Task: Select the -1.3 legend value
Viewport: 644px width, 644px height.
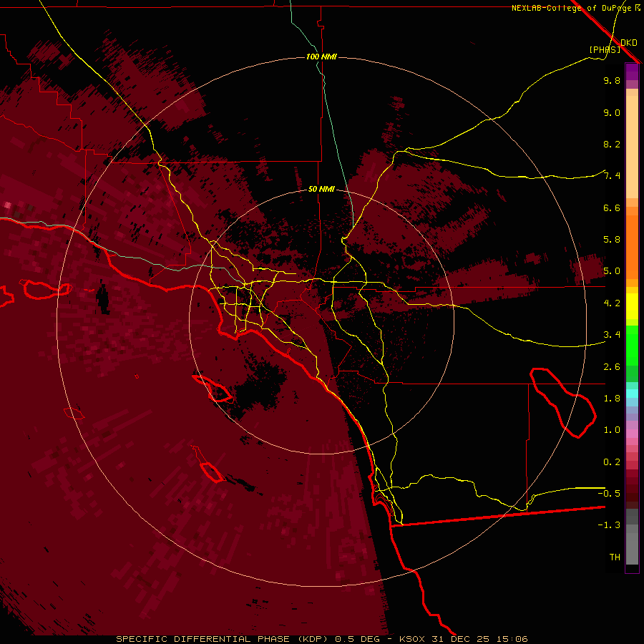Action: pos(609,525)
